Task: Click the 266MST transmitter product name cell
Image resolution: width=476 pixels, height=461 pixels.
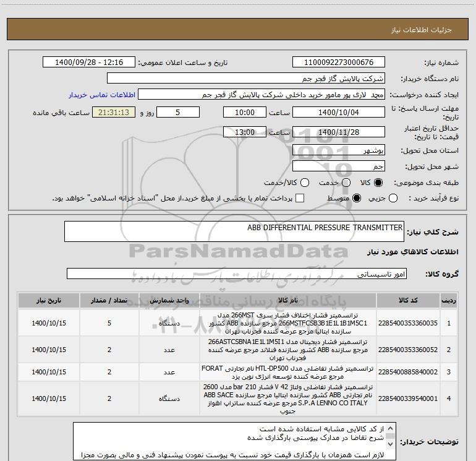Action: [288, 323]
